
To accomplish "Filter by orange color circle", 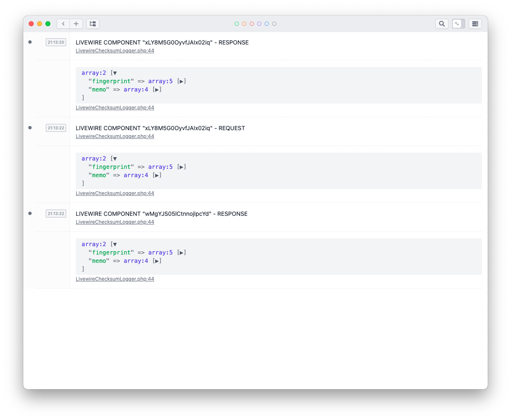I will (244, 24).
